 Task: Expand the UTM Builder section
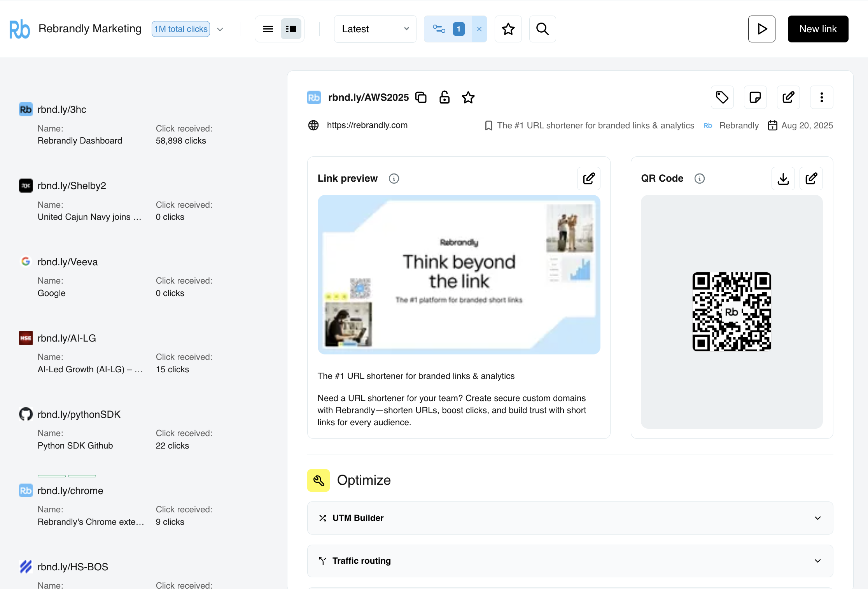817,518
